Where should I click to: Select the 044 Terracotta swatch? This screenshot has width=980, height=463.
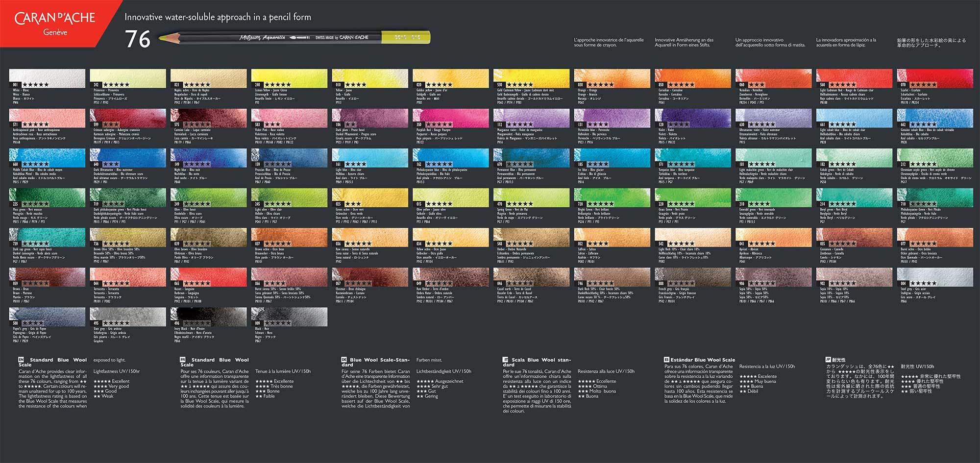pyautogui.click(x=128, y=277)
